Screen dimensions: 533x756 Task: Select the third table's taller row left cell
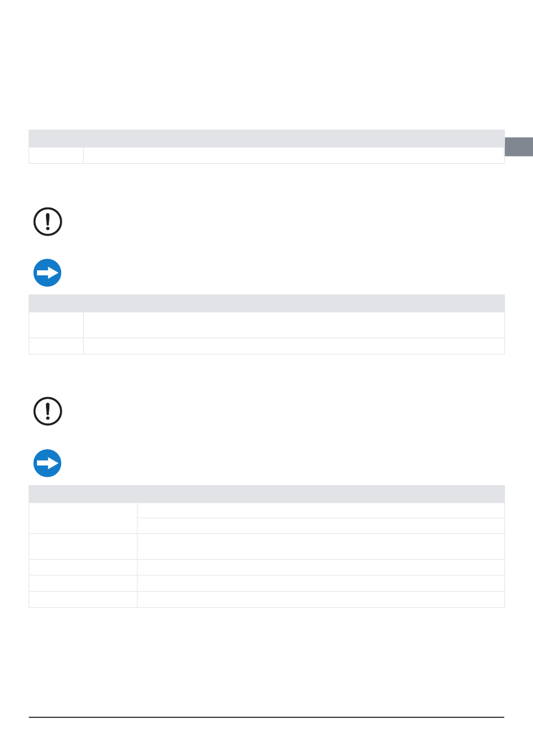click(83, 547)
